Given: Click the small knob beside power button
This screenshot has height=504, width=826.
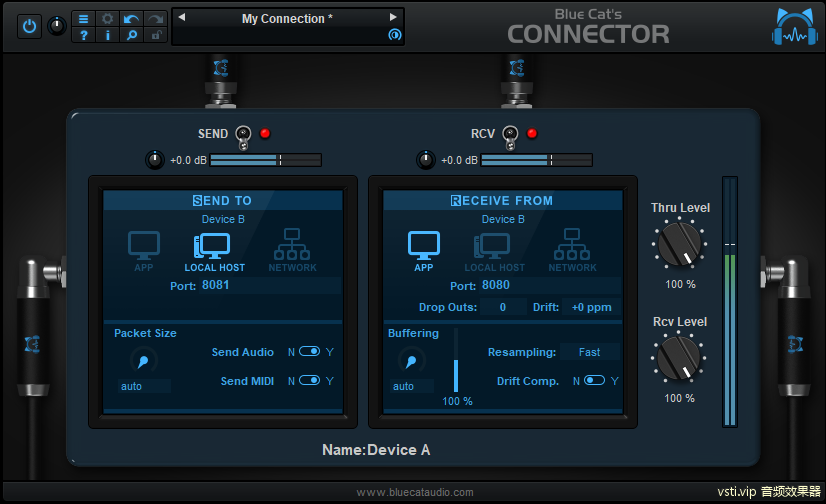Looking at the screenshot, I should [57, 26].
